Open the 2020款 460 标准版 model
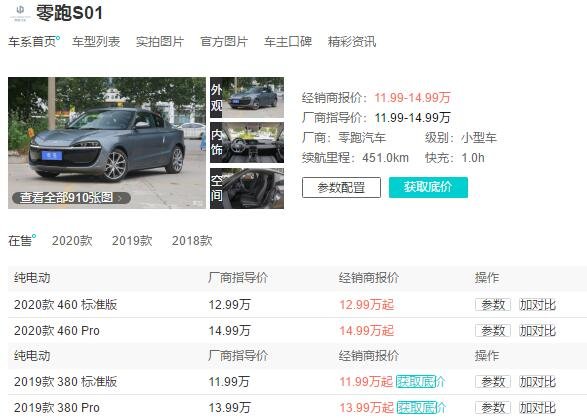587x418 pixels. 66,305
